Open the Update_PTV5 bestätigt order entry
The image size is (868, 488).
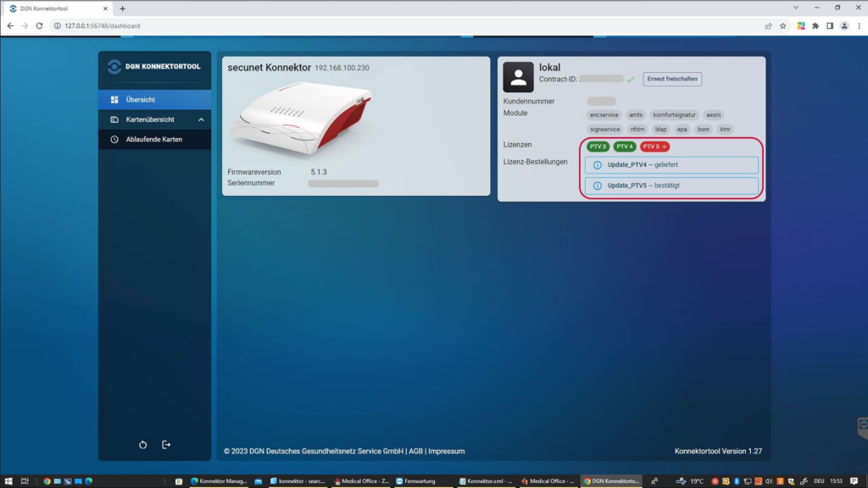(671, 186)
